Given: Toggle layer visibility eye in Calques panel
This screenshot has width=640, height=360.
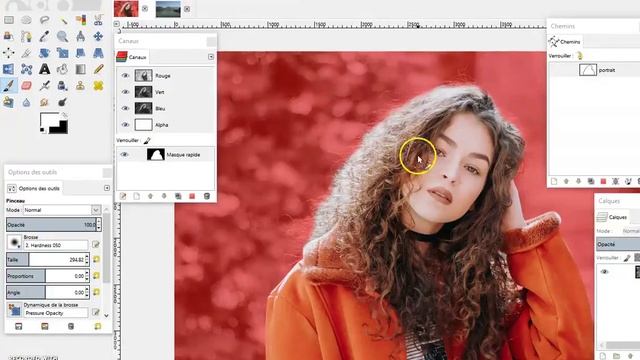Looking at the screenshot, I should coord(604,271).
